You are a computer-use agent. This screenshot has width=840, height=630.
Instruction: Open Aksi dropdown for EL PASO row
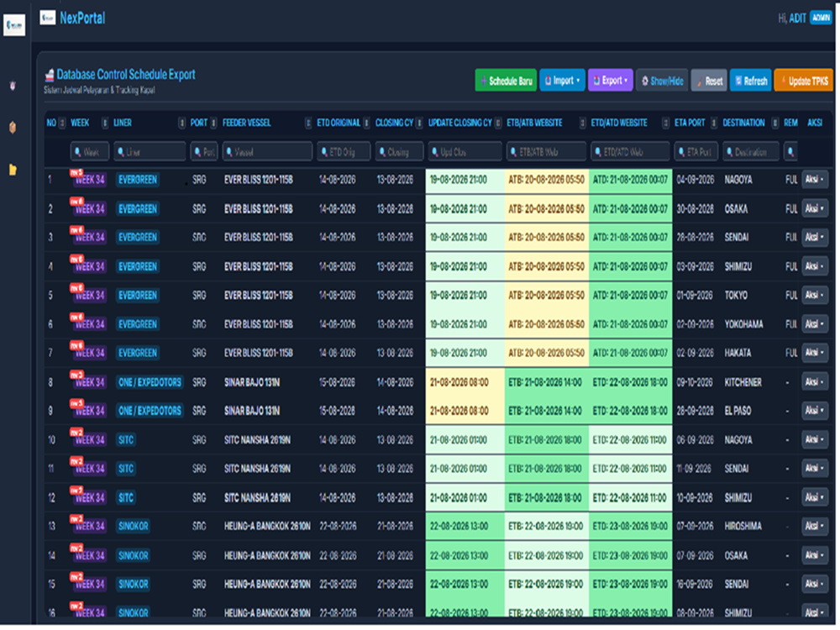click(815, 411)
